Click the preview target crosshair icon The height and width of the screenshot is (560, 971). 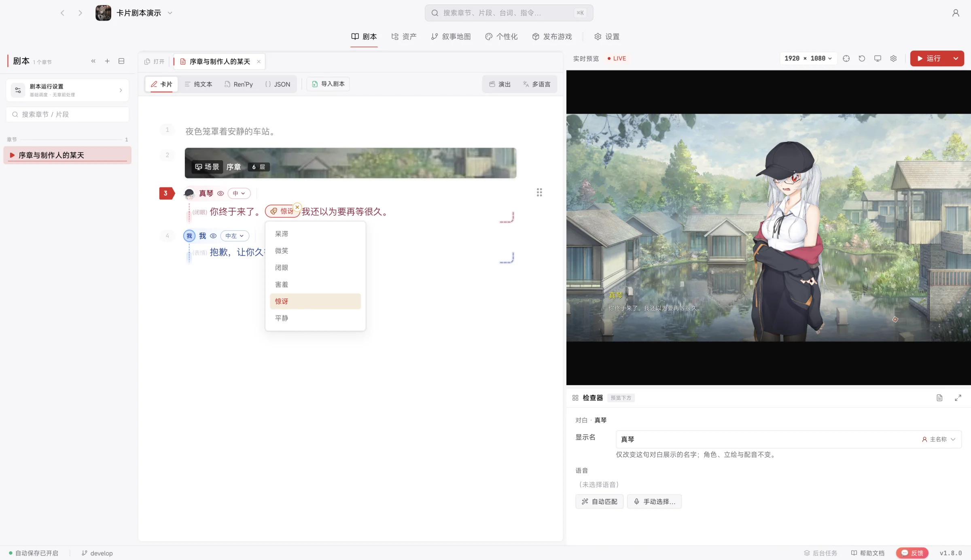846,58
